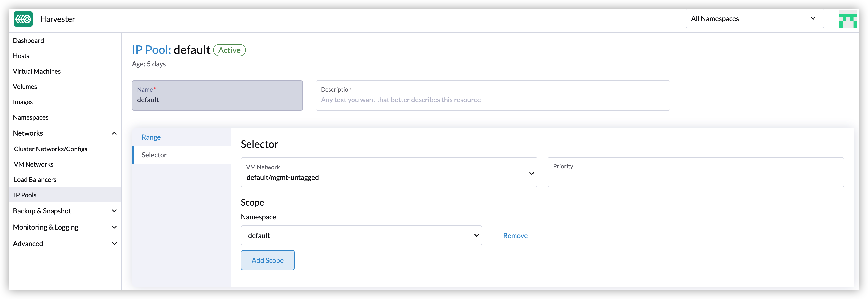Screen dimensions: 868x299
Task: Click the Load Balancers sidebar icon
Action: coord(35,179)
